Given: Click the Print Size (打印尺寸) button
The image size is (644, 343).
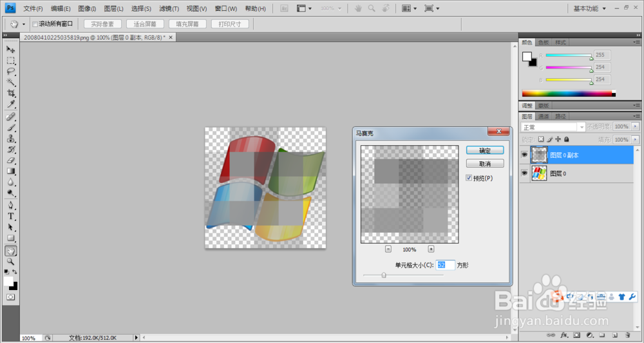Looking at the screenshot, I should (x=230, y=24).
